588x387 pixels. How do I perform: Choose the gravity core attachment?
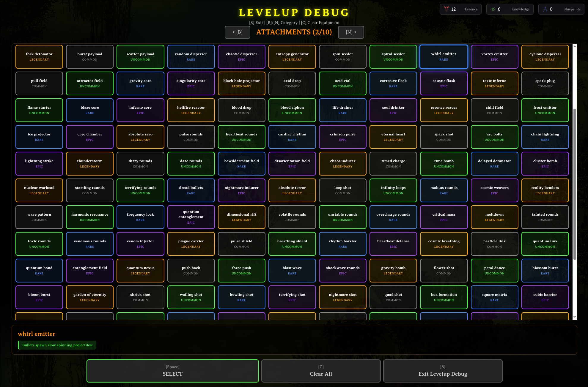point(140,83)
